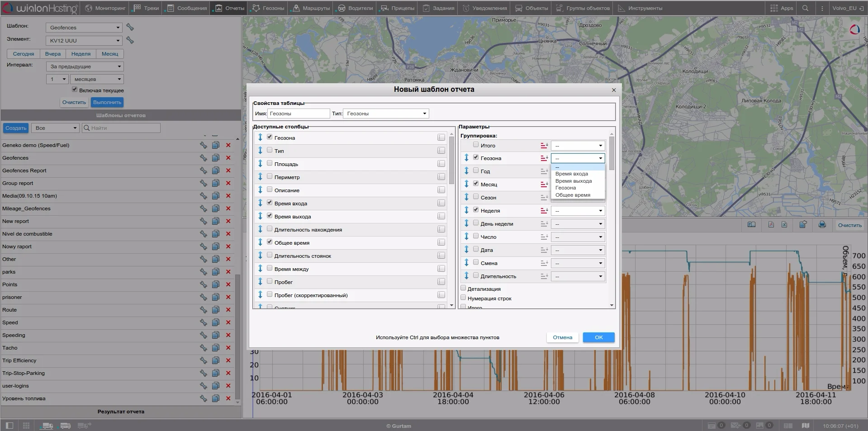Click the sort icon for Геозона grouping
Viewport: 868px width, 431px height.
(x=544, y=158)
